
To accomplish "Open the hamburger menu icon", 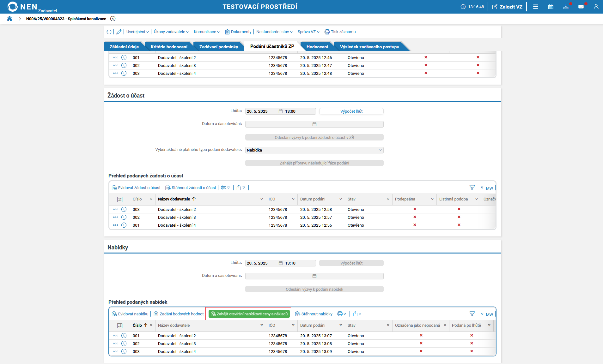I will tap(536, 7).
